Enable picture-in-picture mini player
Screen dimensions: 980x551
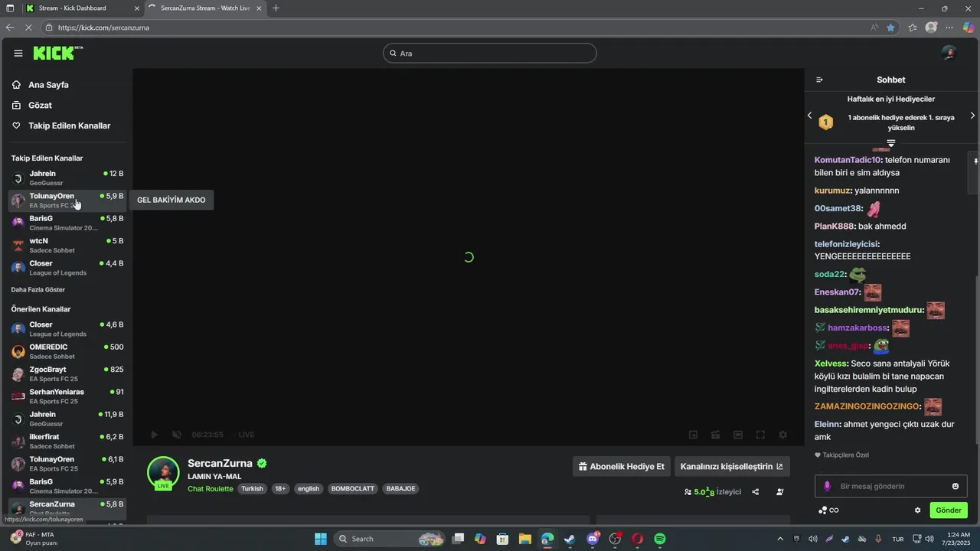693,435
